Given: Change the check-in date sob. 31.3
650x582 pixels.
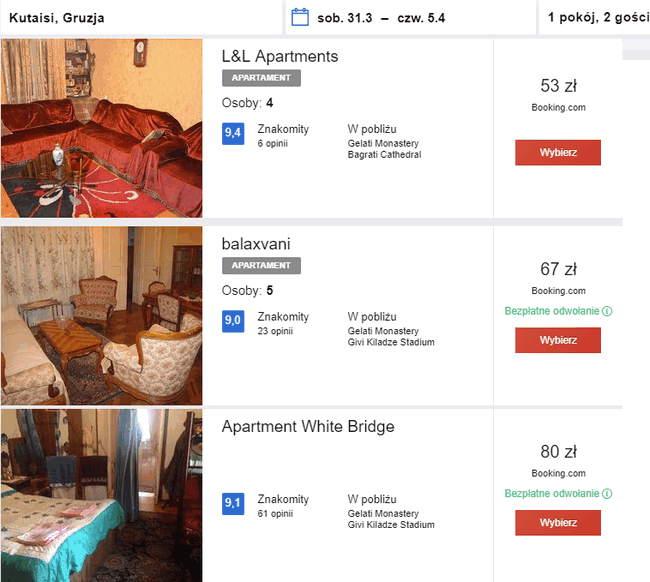Looking at the screenshot, I should tap(344, 18).
